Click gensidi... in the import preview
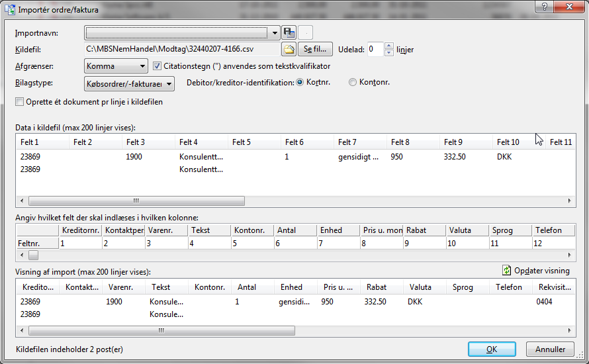This screenshot has width=589, height=364. (294, 302)
